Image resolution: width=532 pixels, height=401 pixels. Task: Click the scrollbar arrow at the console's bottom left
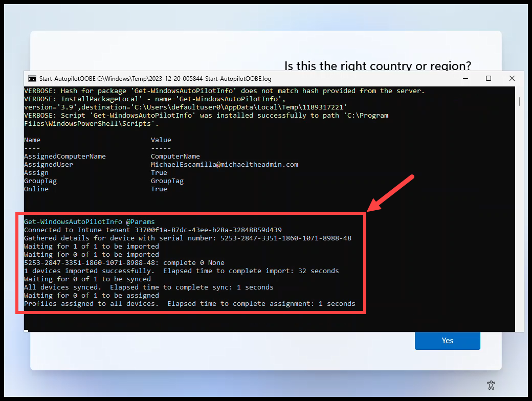click(27, 330)
